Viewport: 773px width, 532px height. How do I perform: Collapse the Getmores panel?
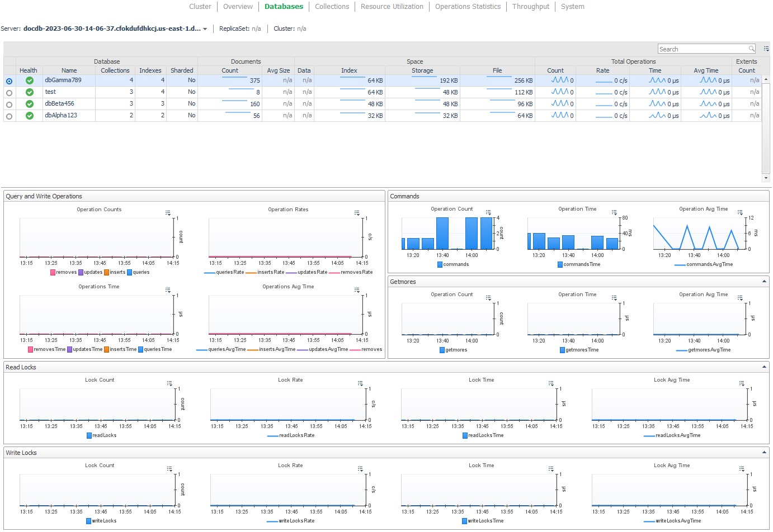pos(765,281)
